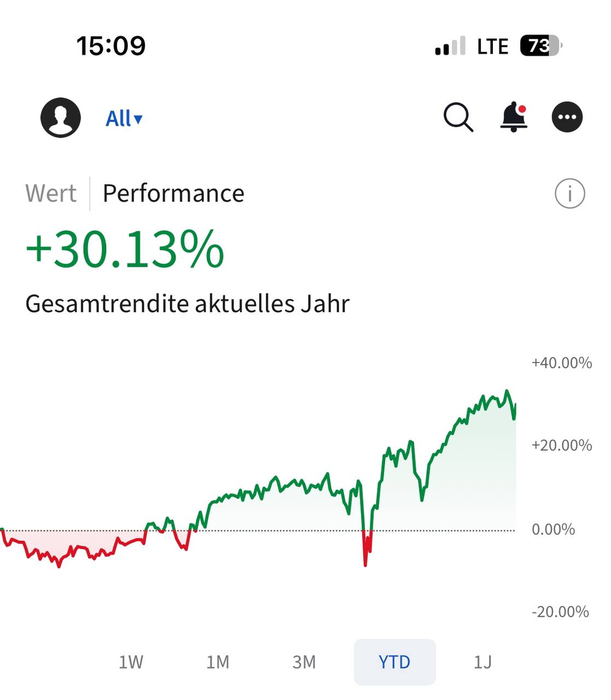Tap the Gesamtrendite aktuelles Jahr label
The width and height of the screenshot is (611, 700).
pos(187,304)
